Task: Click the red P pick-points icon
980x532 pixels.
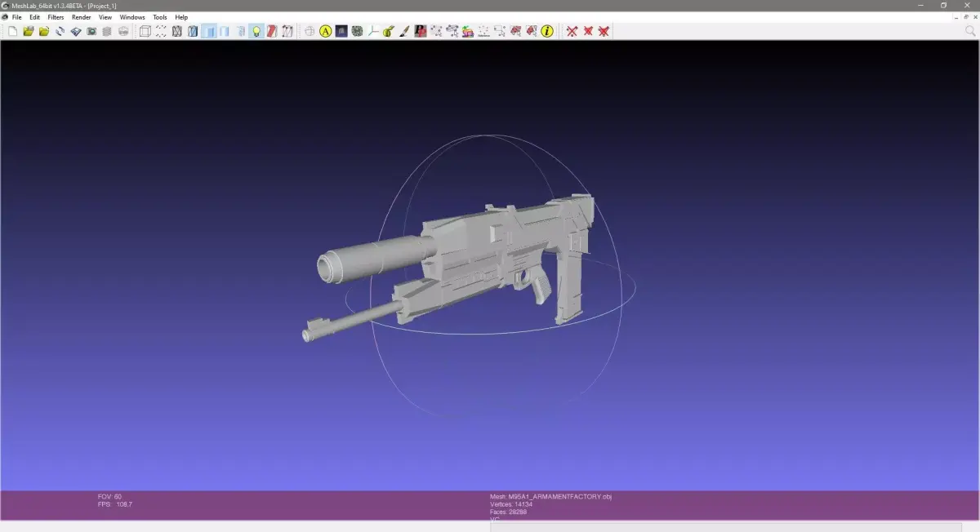Action: (420, 31)
